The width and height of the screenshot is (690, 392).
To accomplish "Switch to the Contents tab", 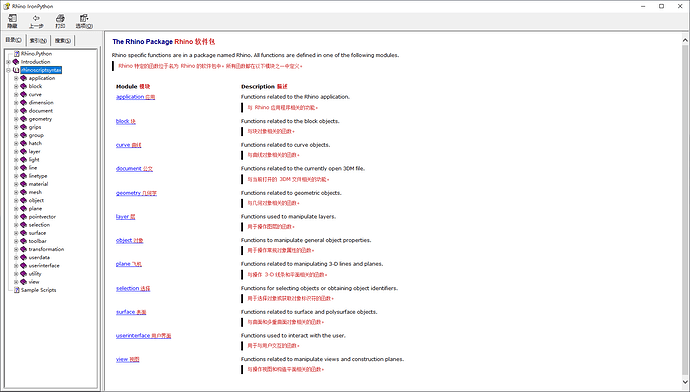I will (14, 40).
